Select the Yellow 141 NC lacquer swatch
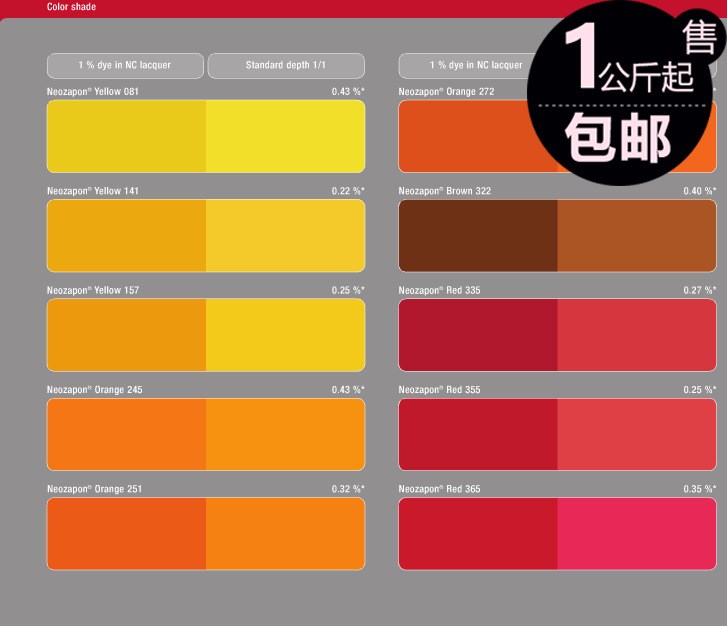Viewport: 727px width, 626px height. (126, 236)
